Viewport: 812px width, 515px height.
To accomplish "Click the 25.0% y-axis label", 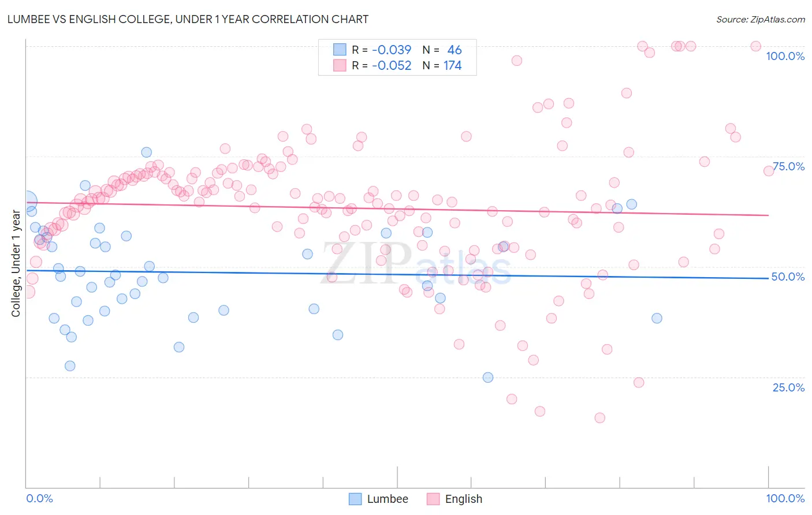I will [788, 387].
